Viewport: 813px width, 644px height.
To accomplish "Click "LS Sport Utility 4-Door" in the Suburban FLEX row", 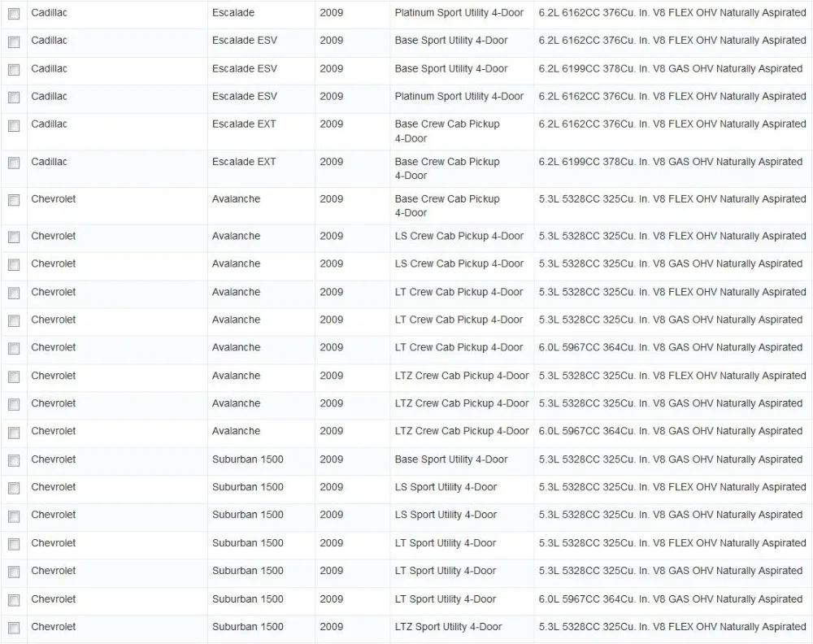I will pyautogui.click(x=446, y=487).
